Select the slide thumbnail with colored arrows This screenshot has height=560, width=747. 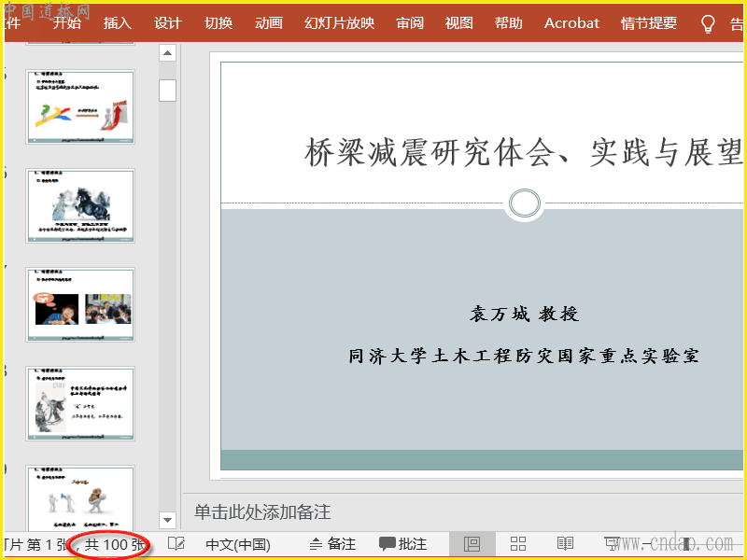point(80,106)
